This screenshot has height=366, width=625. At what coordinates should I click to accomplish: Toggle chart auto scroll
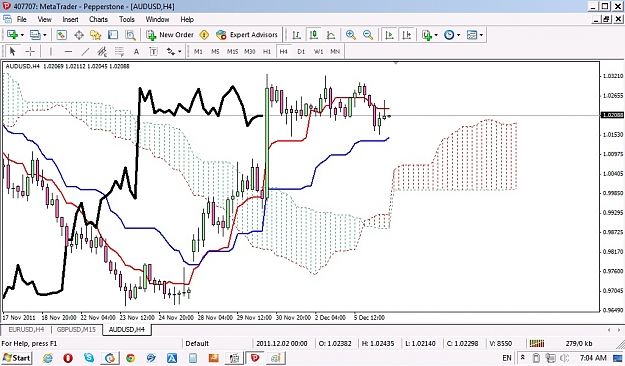[x=389, y=35]
